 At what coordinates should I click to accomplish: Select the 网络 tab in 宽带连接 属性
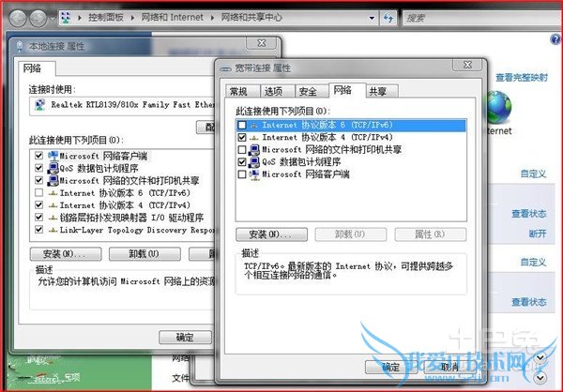(x=347, y=90)
